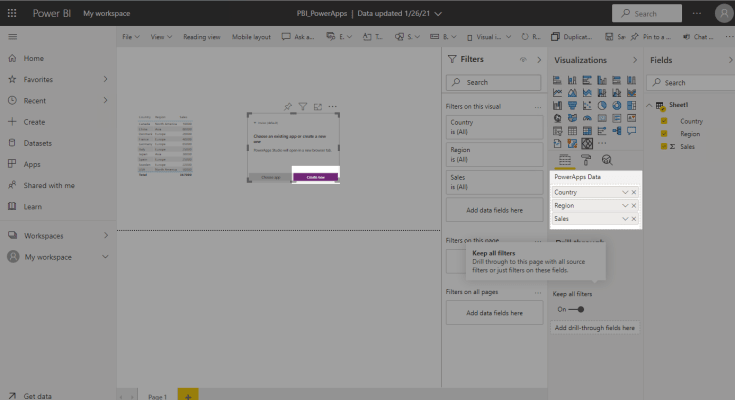Select the stacked bar chart visual

557,80
